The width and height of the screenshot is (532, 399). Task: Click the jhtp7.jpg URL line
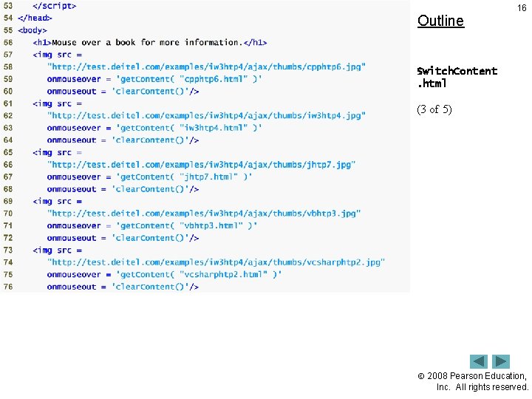click(201, 165)
